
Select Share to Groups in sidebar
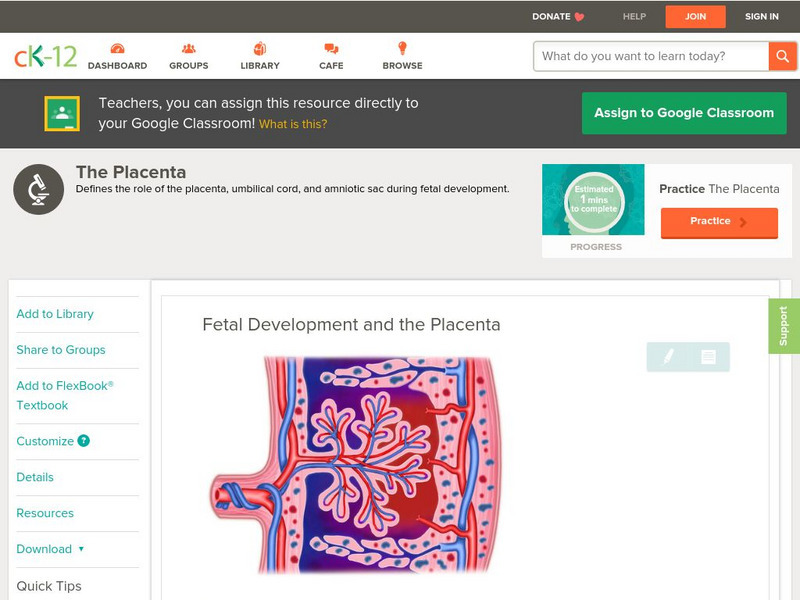click(61, 350)
